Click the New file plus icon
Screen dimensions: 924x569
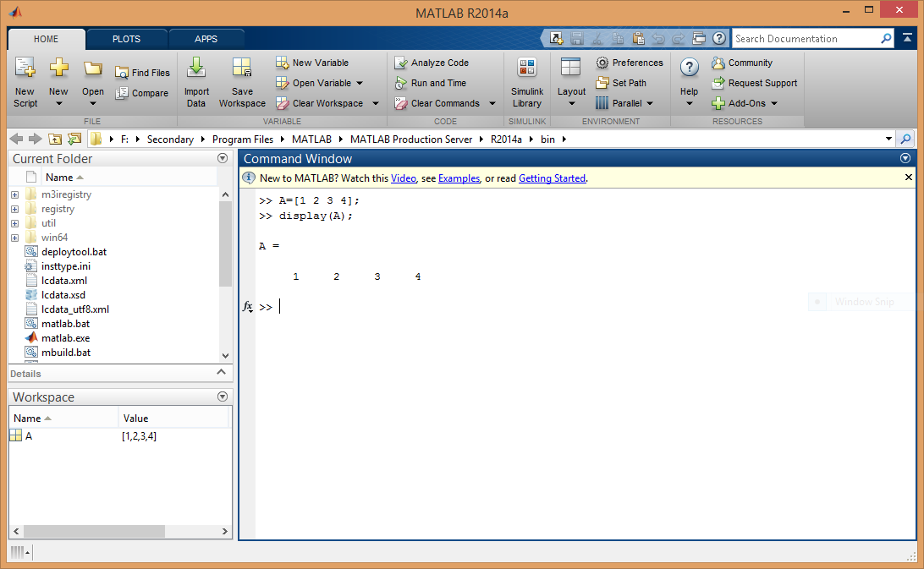point(58,68)
